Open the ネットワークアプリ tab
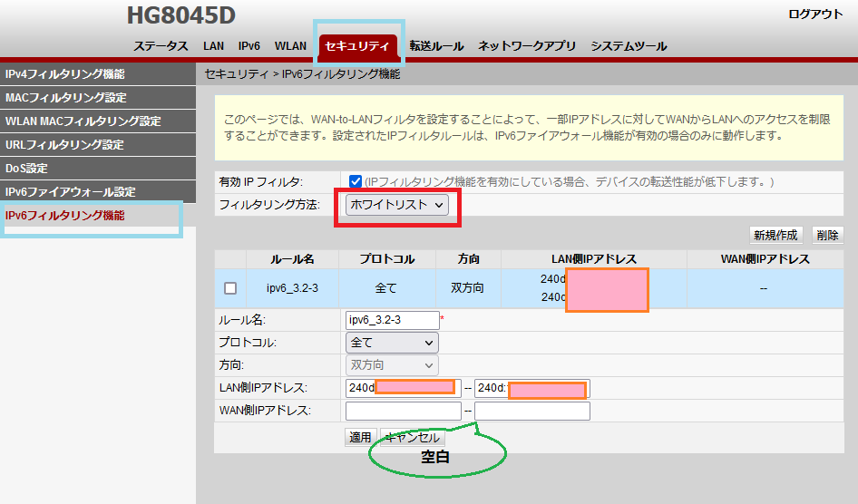This screenshot has height=504, width=858. [527, 46]
